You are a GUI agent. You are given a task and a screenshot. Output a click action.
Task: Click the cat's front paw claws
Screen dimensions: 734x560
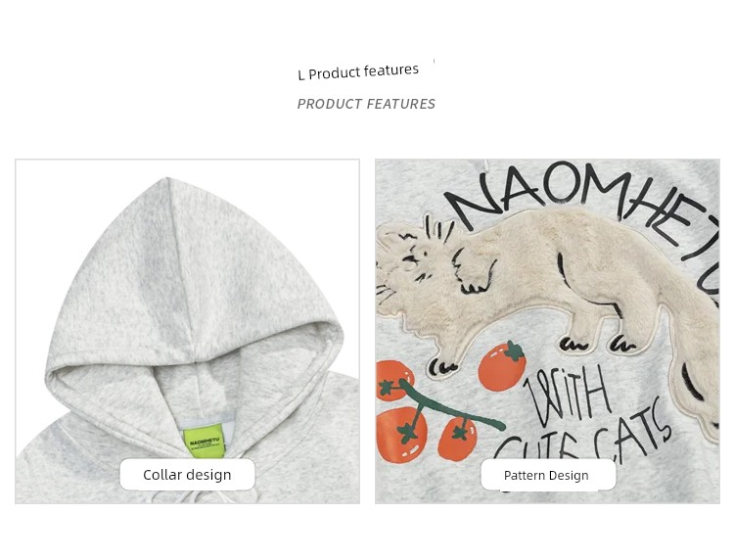click(x=442, y=367)
